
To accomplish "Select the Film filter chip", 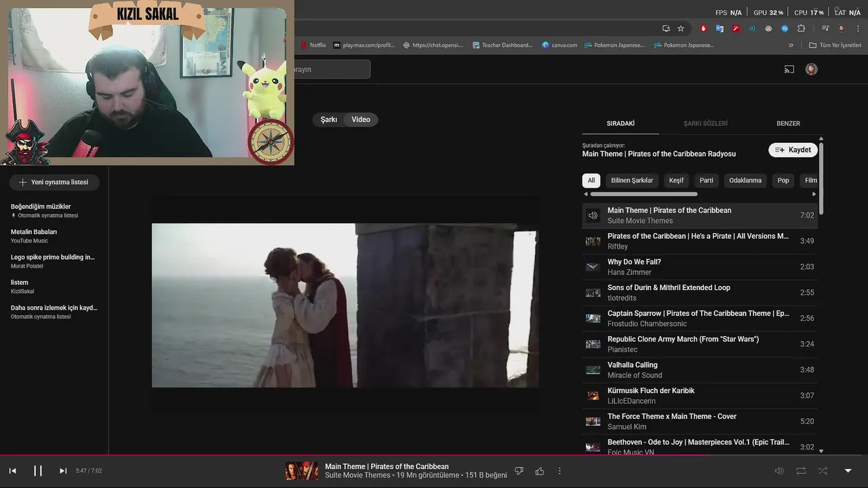I will (x=810, y=180).
